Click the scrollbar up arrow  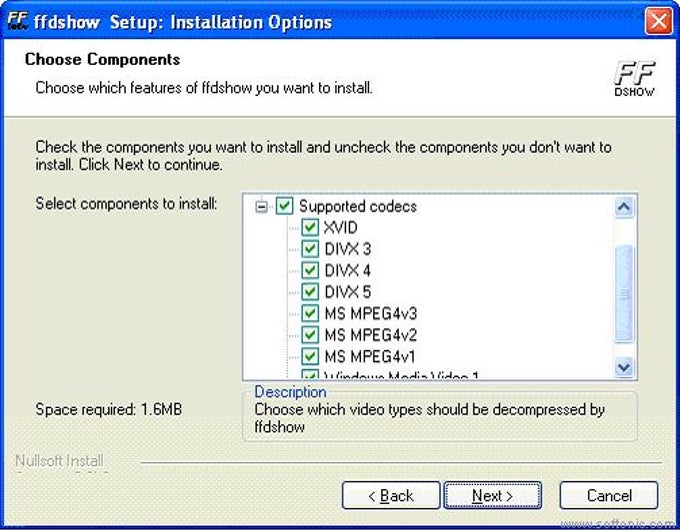(624, 207)
